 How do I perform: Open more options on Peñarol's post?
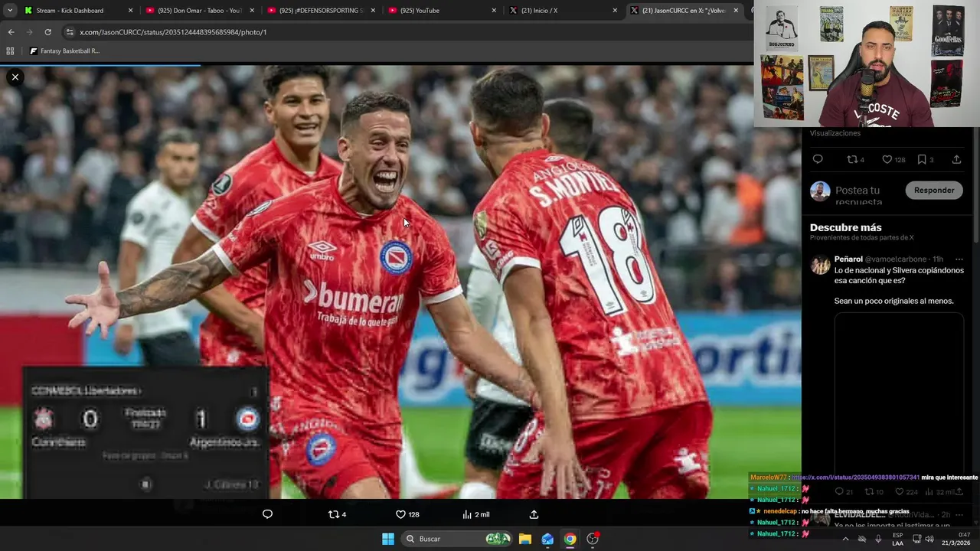click(959, 259)
